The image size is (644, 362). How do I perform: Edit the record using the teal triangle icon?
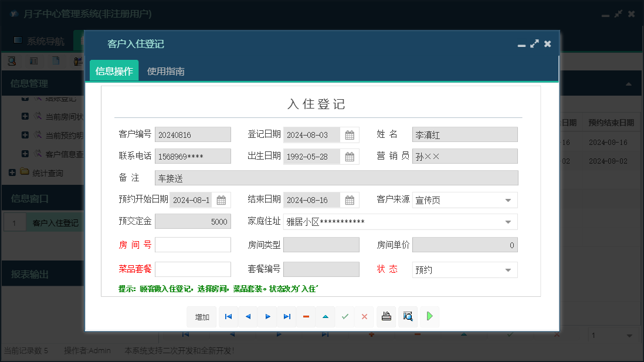coord(326,317)
